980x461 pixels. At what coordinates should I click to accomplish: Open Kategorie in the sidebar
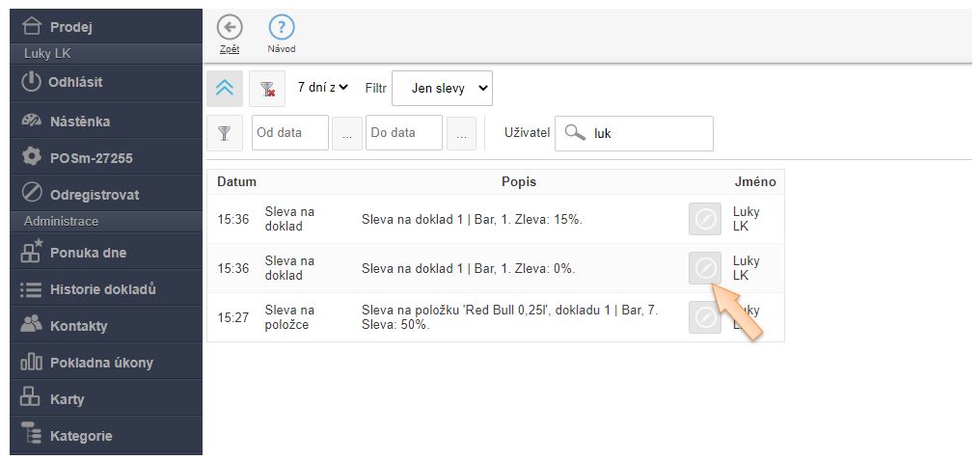[x=81, y=436]
